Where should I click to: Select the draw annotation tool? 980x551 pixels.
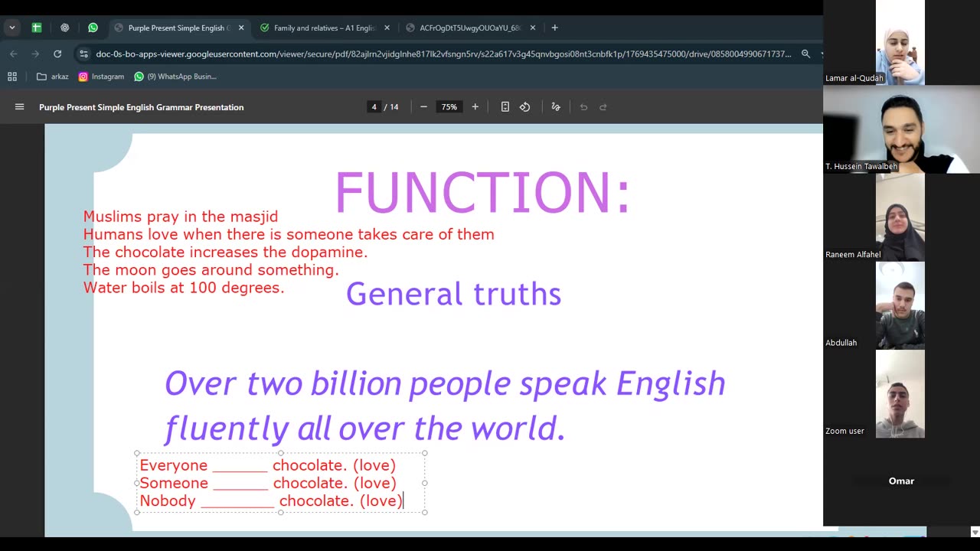pyautogui.click(x=556, y=107)
